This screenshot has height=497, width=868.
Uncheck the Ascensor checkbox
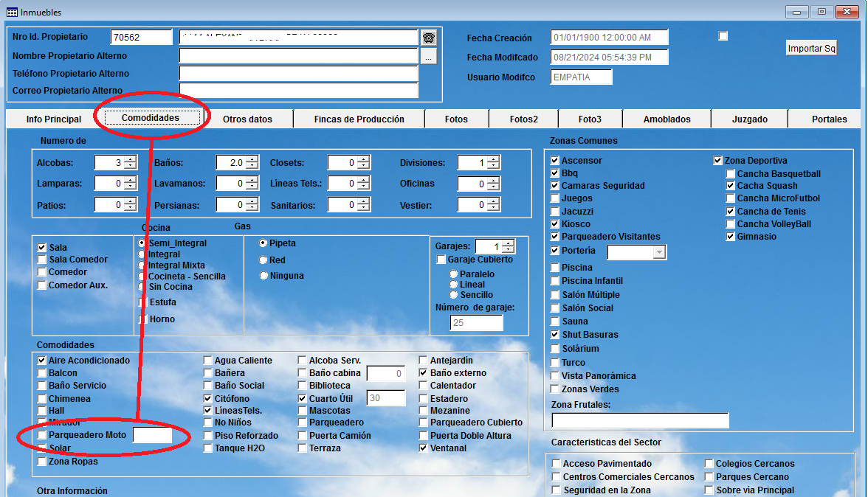coord(555,160)
